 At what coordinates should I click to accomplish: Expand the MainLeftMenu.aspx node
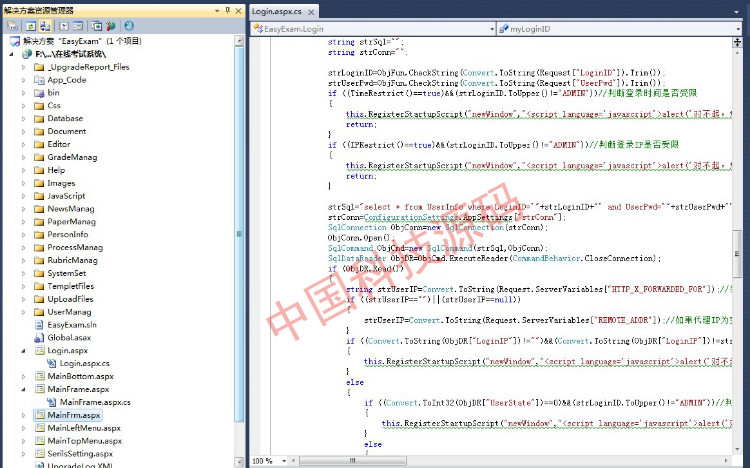(23, 428)
